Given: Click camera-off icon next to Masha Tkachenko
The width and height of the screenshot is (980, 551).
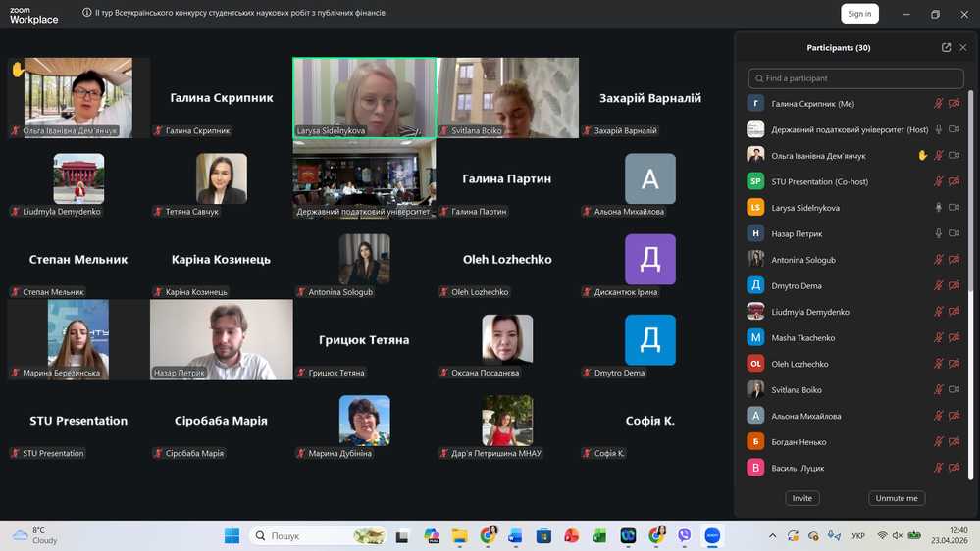Looking at the screenshot, I should 954,337.
